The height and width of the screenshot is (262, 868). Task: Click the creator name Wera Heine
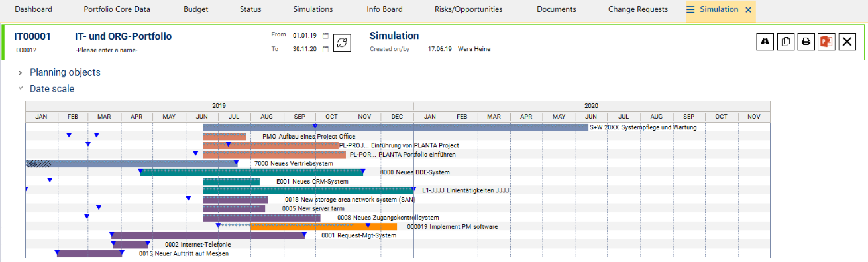tap(474, 49)
